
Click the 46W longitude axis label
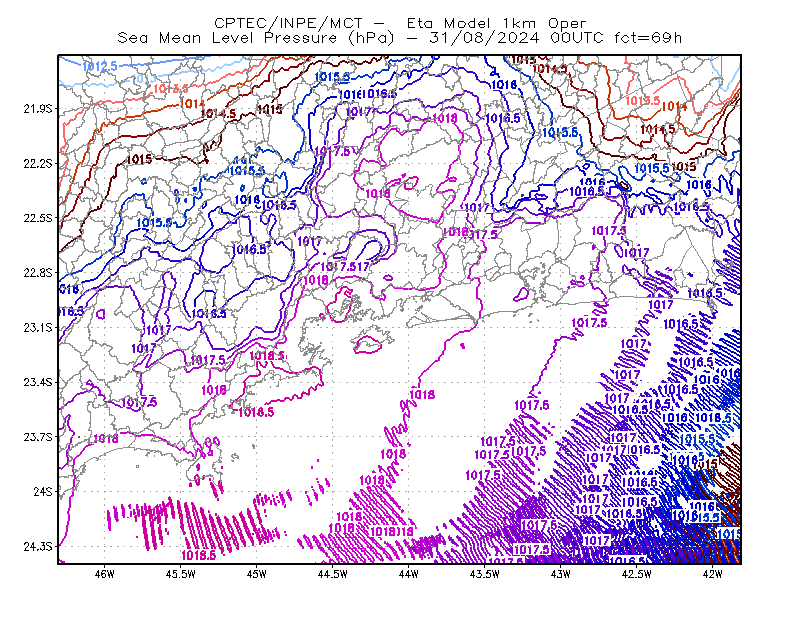[x=105, y=574]
